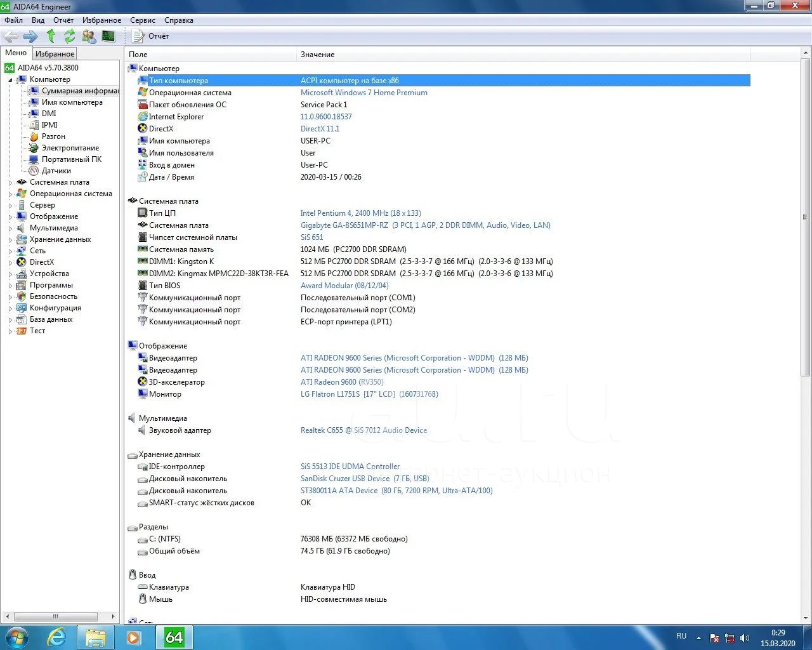The height and width of the screenshot is (650, 812).
Task: Click the Поле column header
Action: 211,55
